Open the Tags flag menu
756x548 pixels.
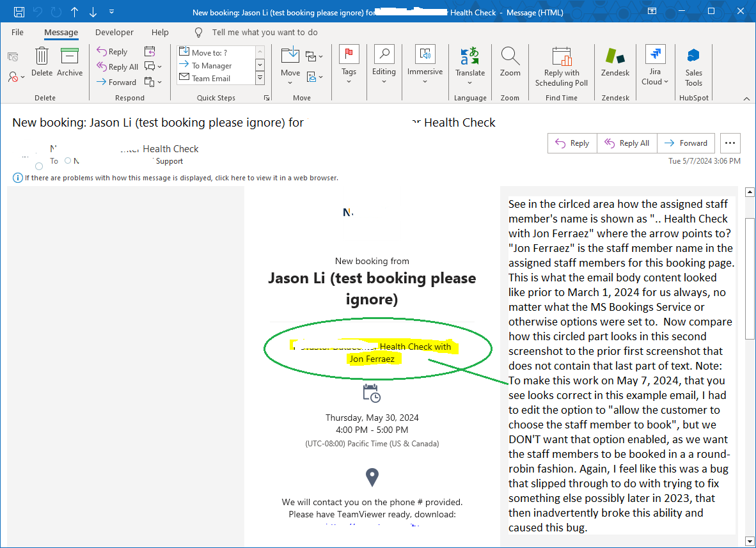349,65
